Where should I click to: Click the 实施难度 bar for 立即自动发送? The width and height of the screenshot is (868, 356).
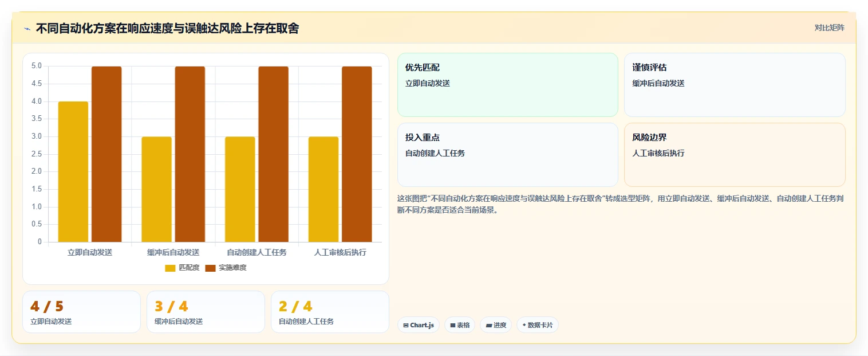[106, 154]
